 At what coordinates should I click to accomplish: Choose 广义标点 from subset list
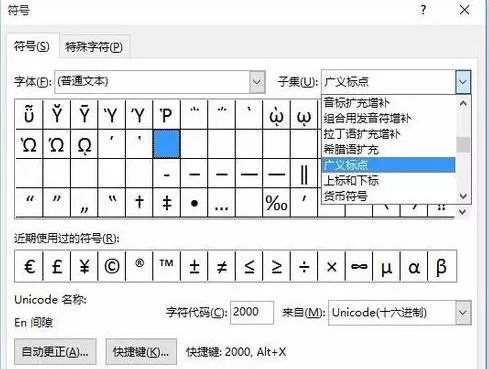tap(388, 165)
